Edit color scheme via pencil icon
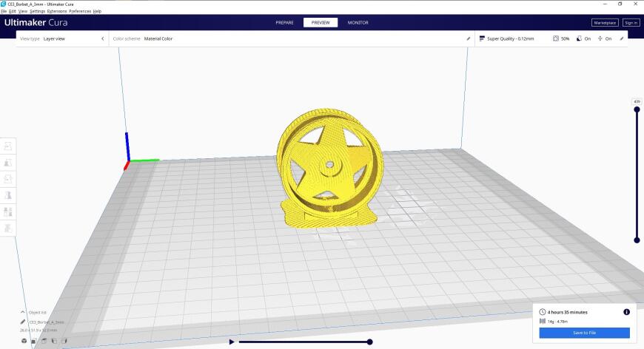The width and height of the screenshot is (644, 349). (469, 38)
